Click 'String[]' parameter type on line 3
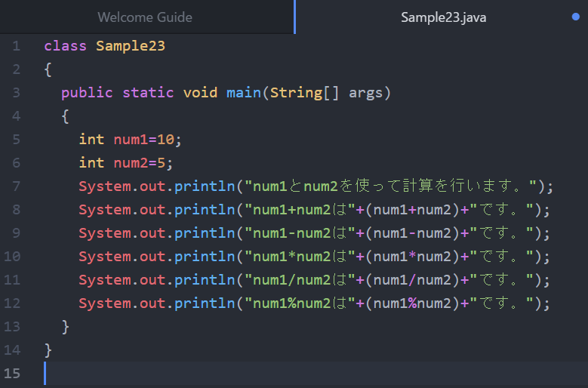The image size is (588, 388). 304,93
